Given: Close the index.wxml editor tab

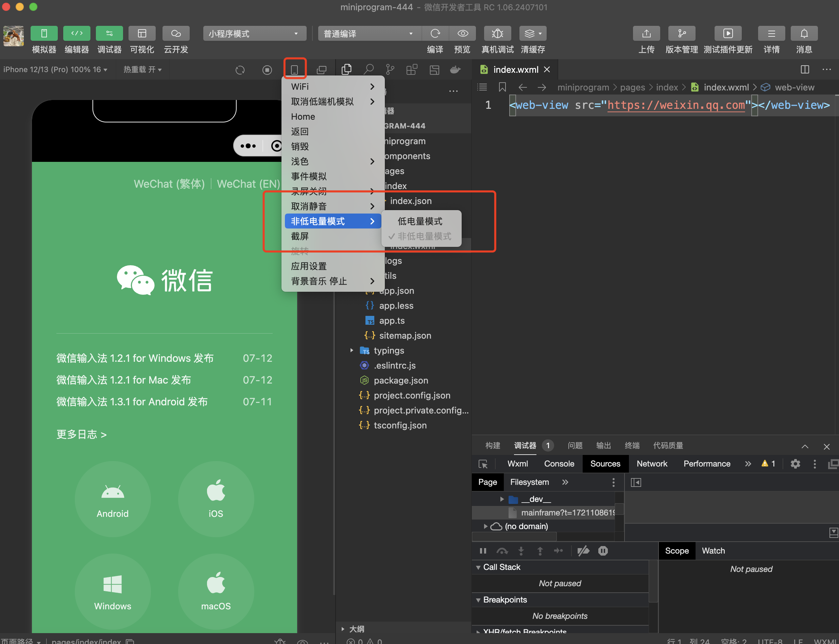Looking at the screenshot, I should 547,69.
